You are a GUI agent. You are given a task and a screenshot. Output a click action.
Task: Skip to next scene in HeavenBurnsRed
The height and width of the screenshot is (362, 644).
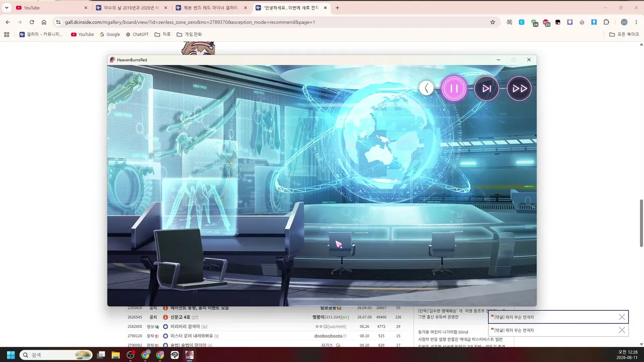pos(487,88)
